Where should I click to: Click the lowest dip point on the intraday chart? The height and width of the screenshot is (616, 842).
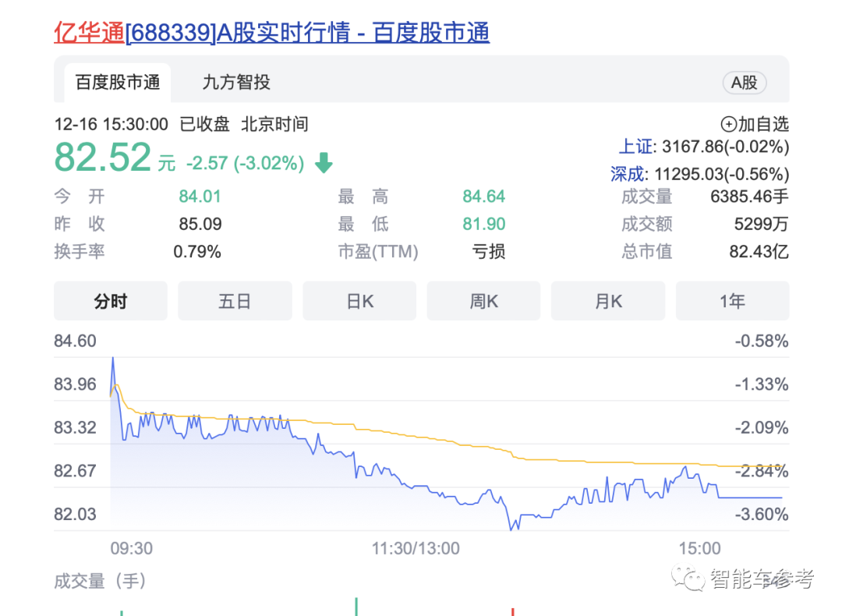[x=511, y=529]
